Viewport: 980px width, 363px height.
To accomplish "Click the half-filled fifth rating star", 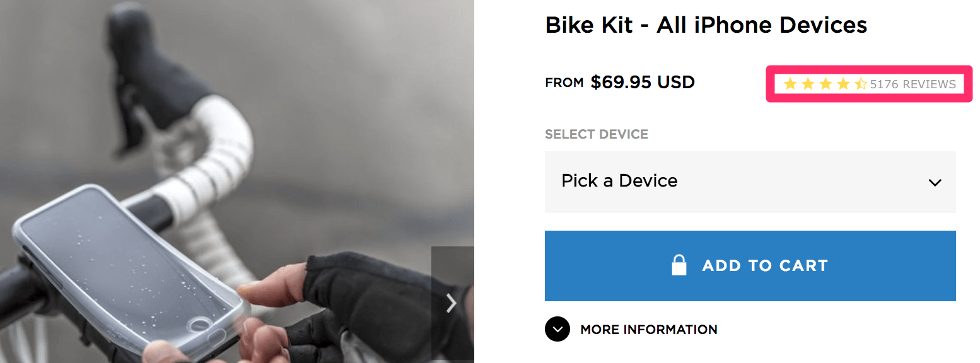I will pyautogui.click(x=861, y=84).
